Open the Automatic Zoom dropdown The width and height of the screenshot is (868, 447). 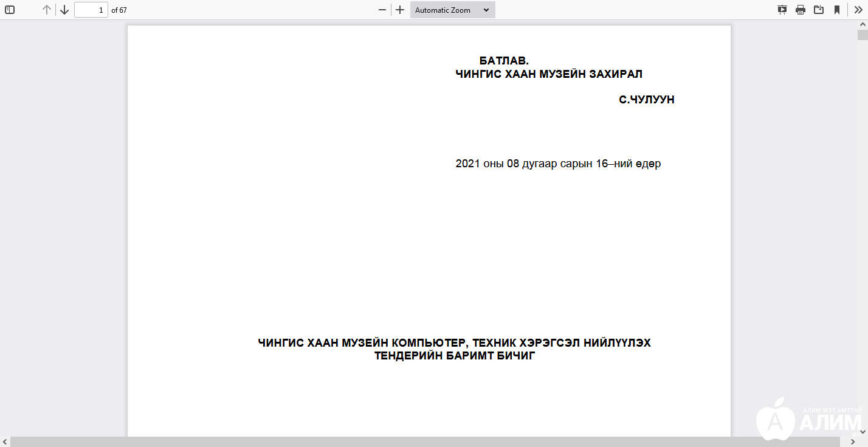[453, 10]
